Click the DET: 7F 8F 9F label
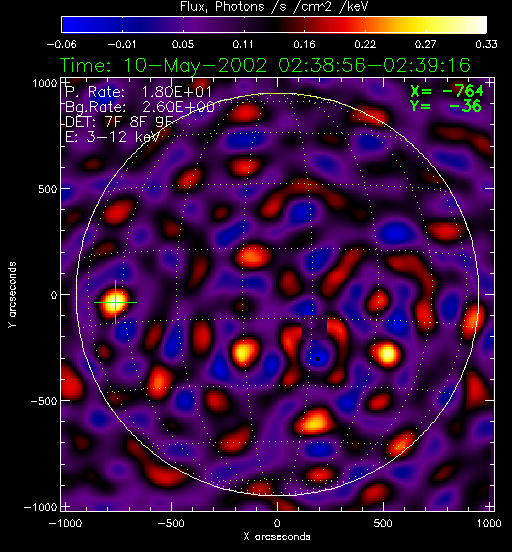Image resolution: width=512 pixels, height=552 pixels. pyautogui.click(x=119, y=122)
